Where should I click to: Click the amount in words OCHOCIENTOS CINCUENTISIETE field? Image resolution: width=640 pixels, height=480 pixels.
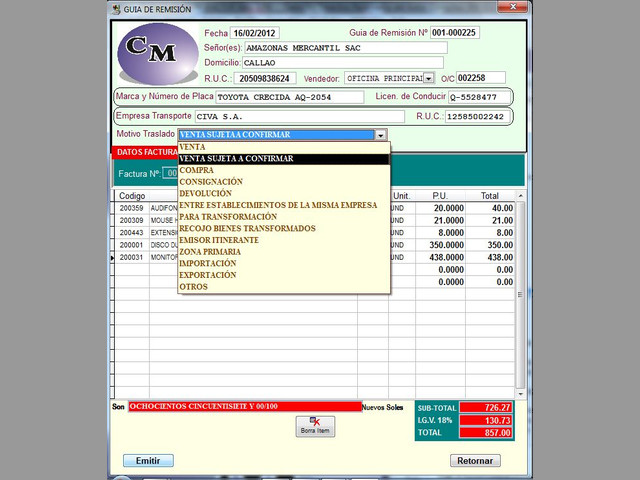(x=245, y=407)
